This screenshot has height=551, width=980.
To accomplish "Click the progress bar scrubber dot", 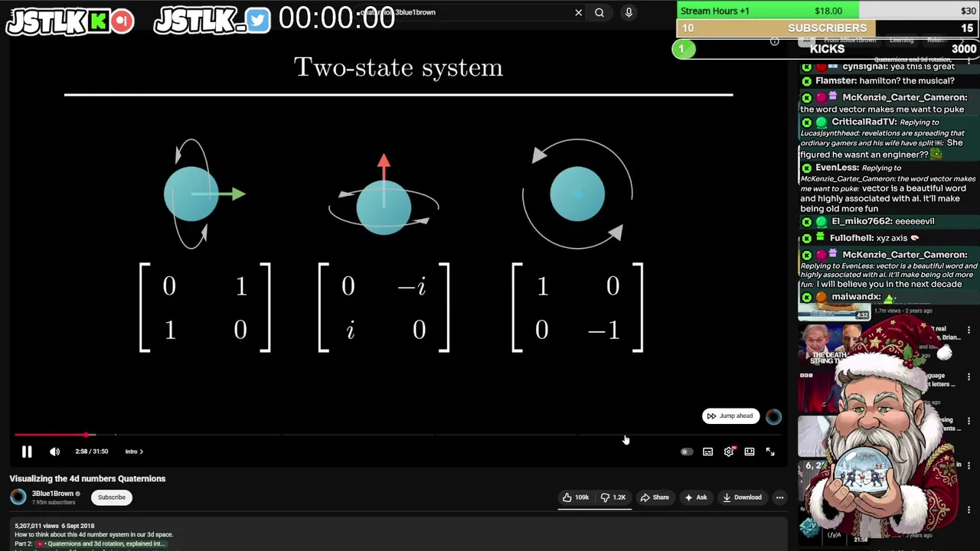I will point(87,435).
